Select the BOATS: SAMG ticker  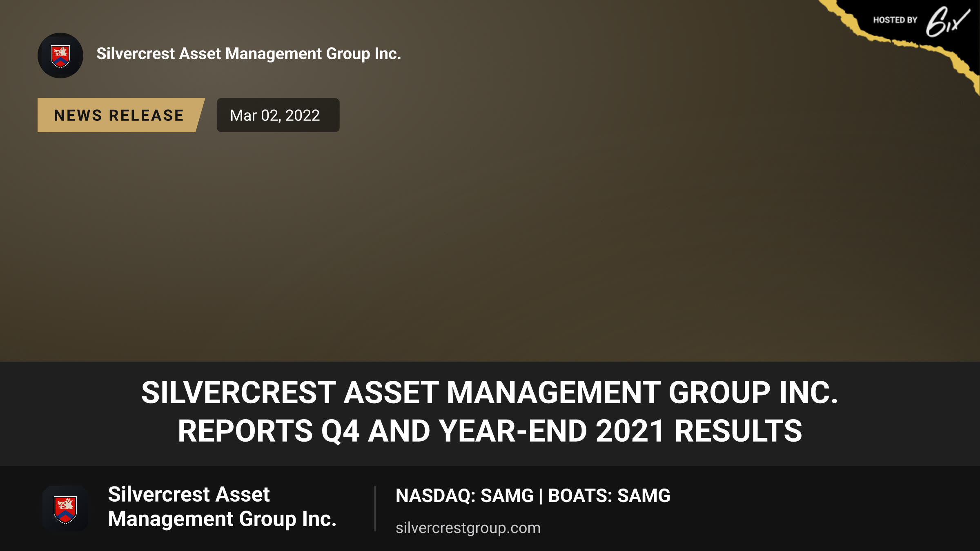pos(609,495)
